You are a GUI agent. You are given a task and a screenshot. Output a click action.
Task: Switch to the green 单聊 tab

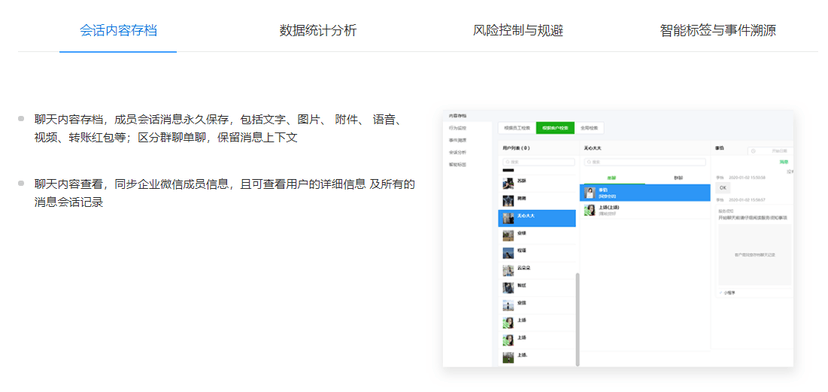point(612,178)
